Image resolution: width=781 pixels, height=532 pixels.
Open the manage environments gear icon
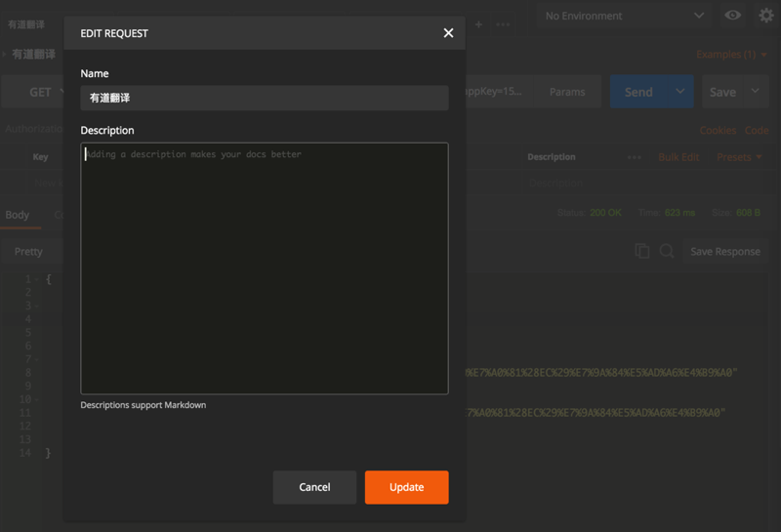[766, 16]
